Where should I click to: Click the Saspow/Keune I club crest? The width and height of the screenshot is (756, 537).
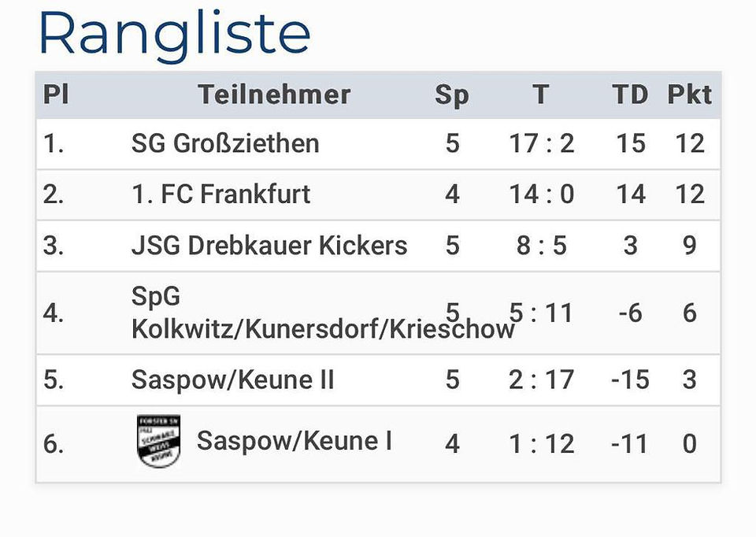coord(158,441)
